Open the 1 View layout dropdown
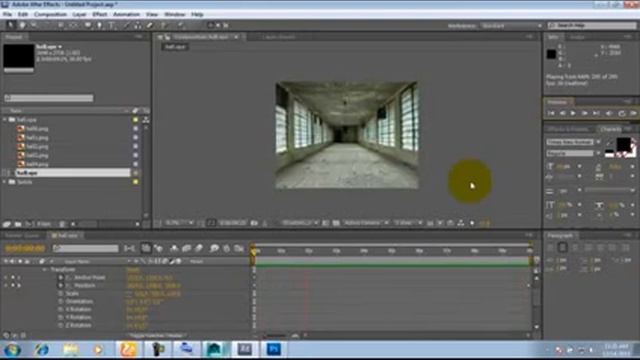640x360 pixels. click(408, 223)
